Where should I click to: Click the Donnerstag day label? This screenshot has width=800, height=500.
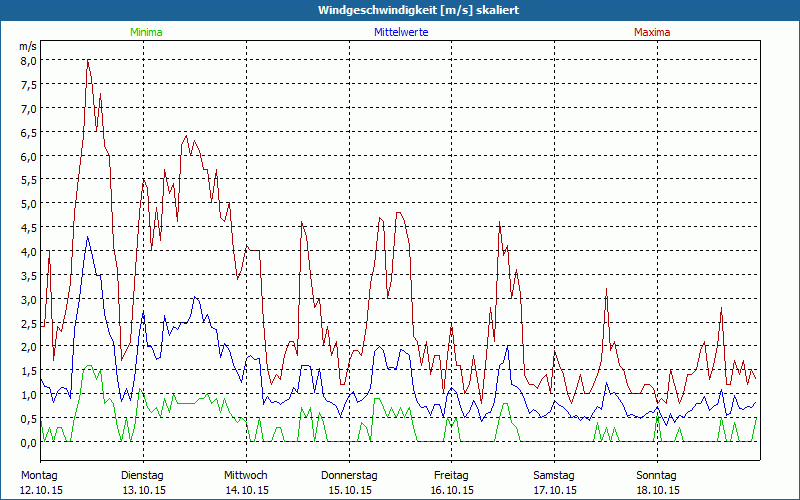(349, 476)
